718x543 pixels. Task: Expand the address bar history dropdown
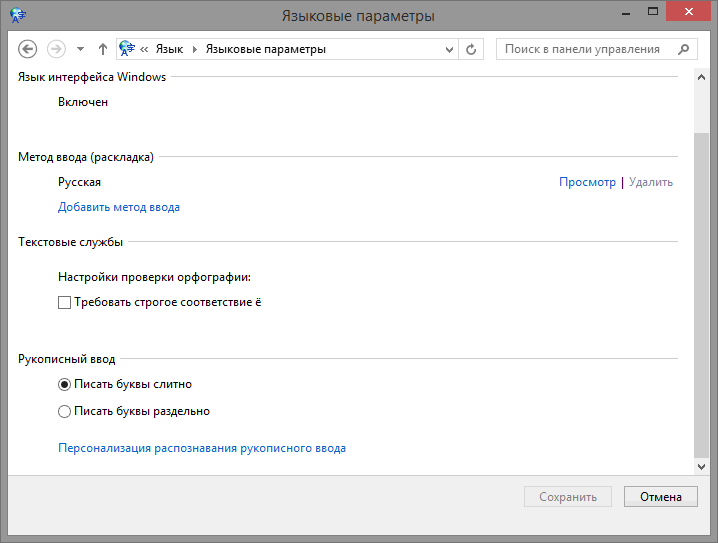click(x=448, y=49)
